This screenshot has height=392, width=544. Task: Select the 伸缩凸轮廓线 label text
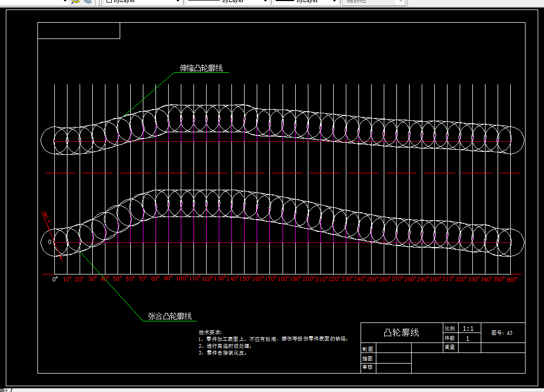[201, 68]
